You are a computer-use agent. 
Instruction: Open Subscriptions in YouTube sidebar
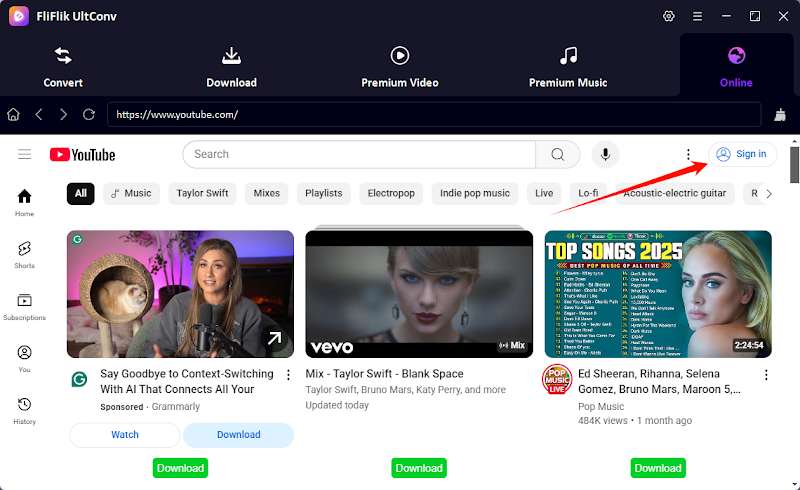coord(24,307)
